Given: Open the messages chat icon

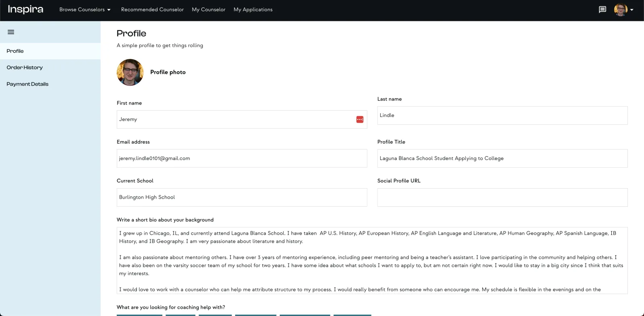Looking at the screenshot, I should [x=602, y=10].
